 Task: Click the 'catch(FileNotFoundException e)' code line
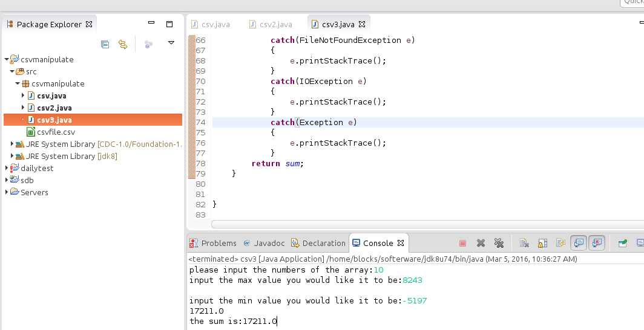click(x=343, y=40)
